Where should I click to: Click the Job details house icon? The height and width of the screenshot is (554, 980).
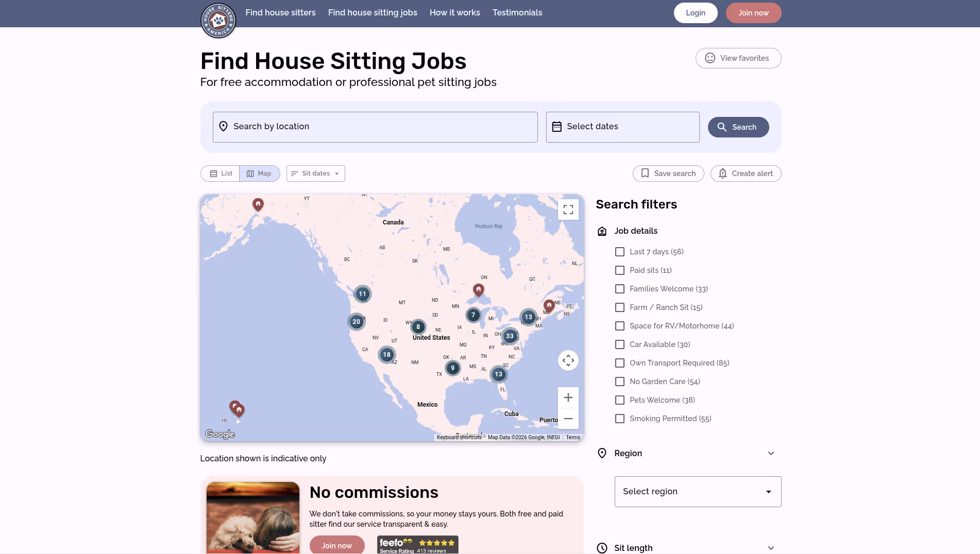point(602,231)
